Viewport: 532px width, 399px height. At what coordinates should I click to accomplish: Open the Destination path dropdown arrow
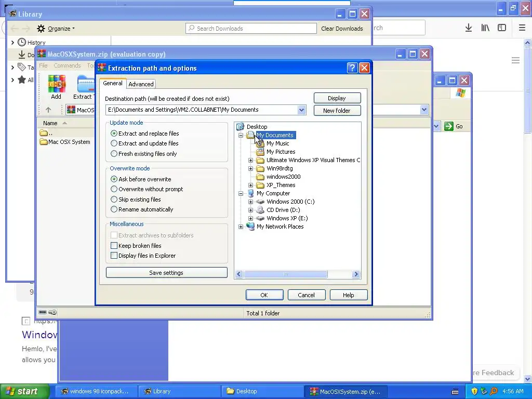pos(302,110)
